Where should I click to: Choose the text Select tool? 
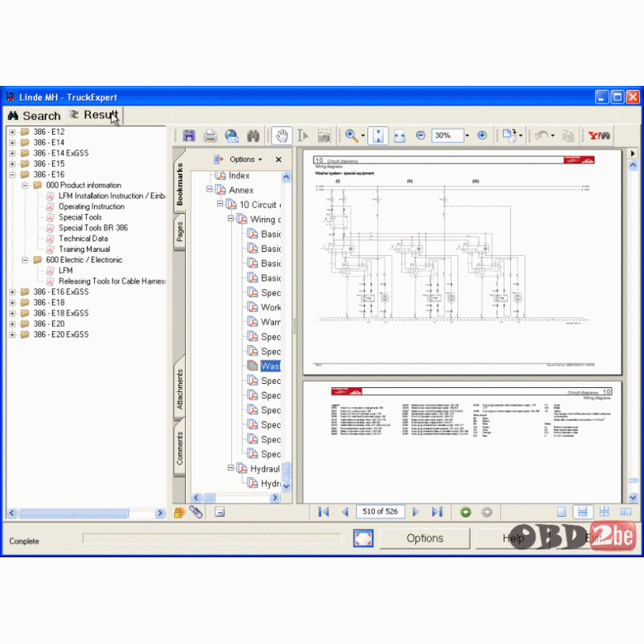(x=303, y=135)
